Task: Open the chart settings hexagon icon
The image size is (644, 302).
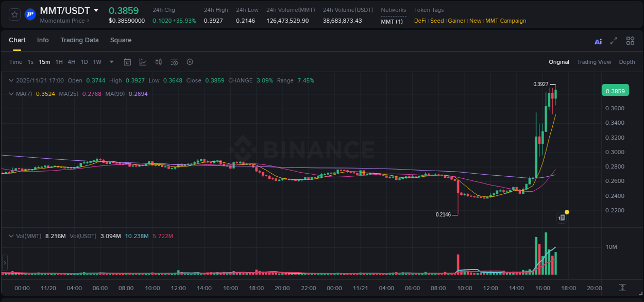Action: coord(190,62)
